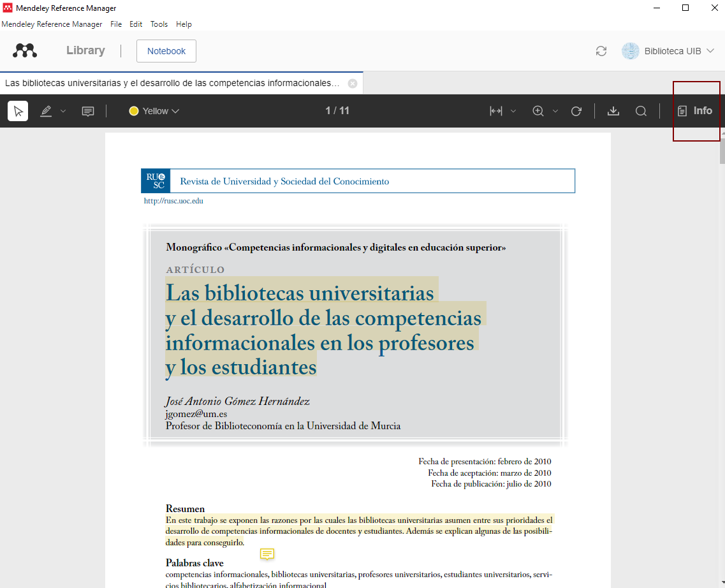Image resolution: width=725 pixels, height=588 pixels.
Task: Click the Palabras clave heading
Action: 194,562
